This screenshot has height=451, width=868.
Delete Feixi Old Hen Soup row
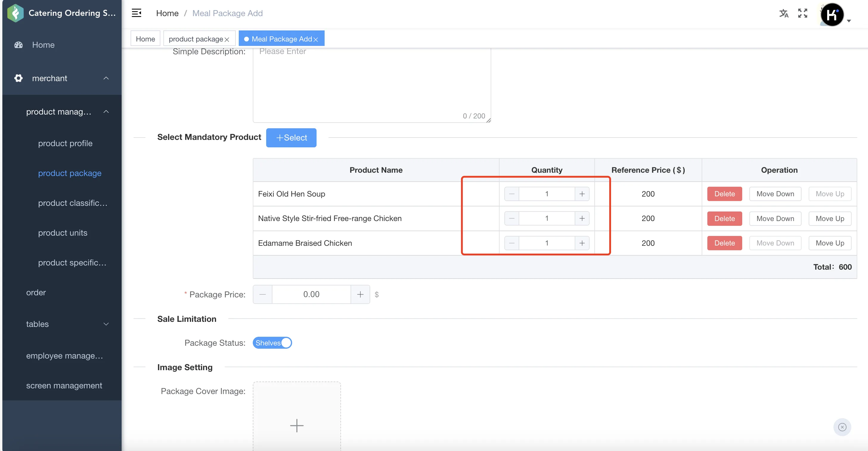[724, 194]
